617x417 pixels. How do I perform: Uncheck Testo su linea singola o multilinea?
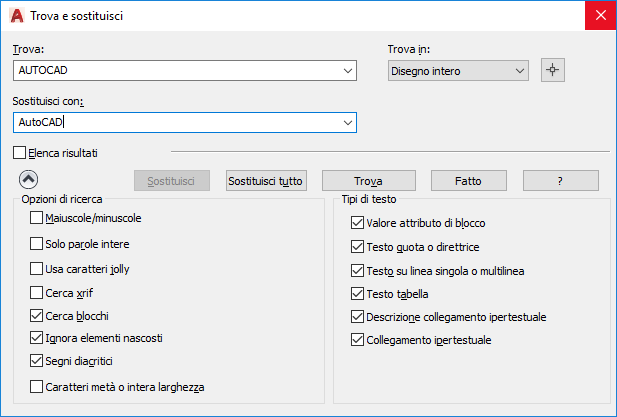coord(357,271)
